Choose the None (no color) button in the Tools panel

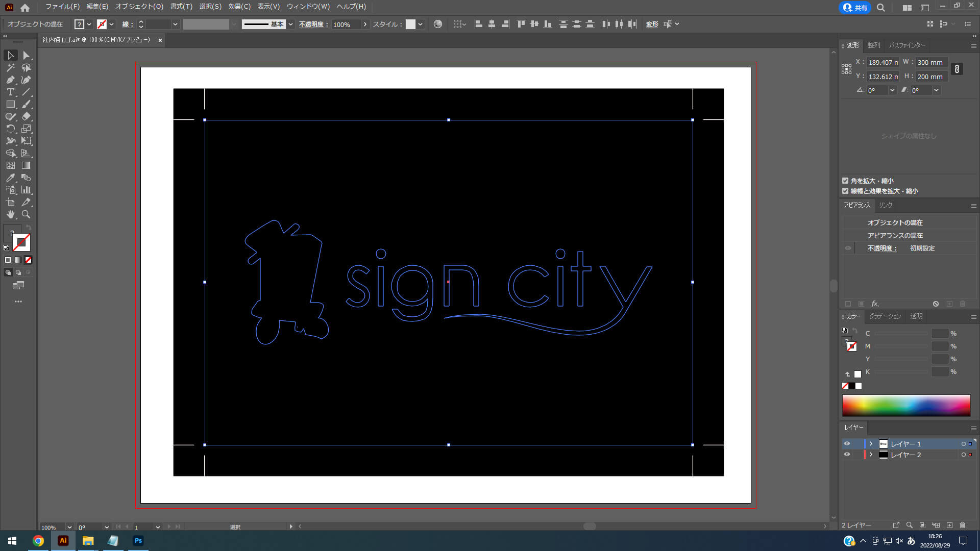click(x=28, y=260)
